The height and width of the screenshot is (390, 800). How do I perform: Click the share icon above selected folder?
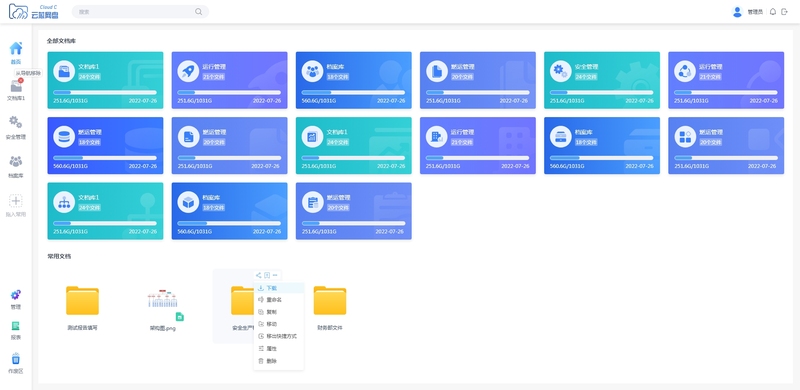click(x=259, y=275)
